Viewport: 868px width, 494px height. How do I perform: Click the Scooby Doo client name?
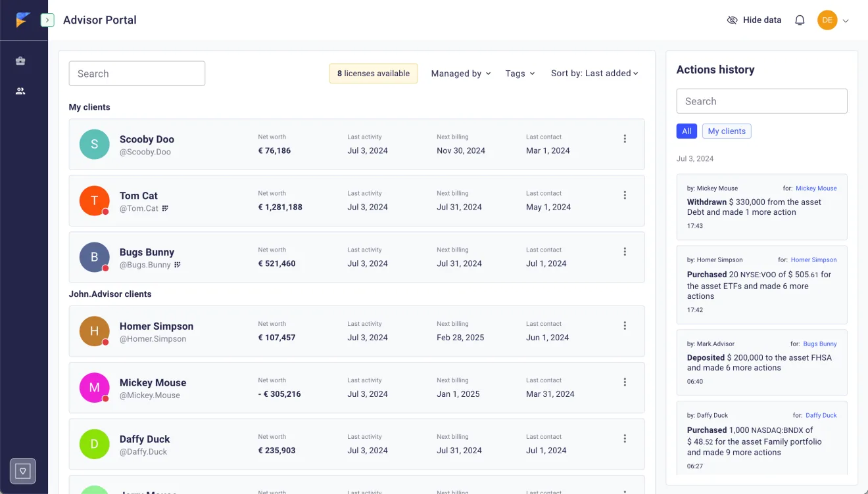click(x=147, y=139)
